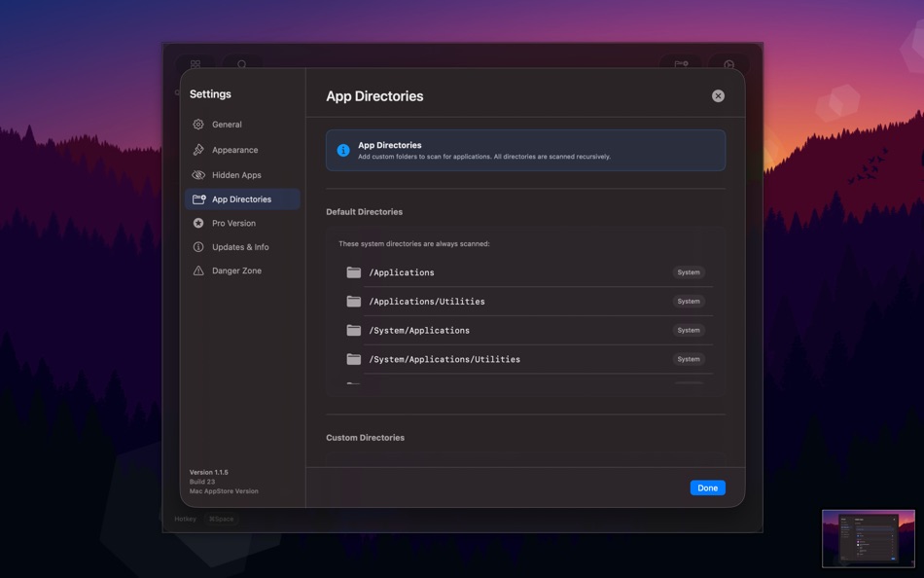Image resolution: width=924 pixels, height=578 pixels.
Task: Click the Appearance paintbrush icon
Action: click(197, 149)
